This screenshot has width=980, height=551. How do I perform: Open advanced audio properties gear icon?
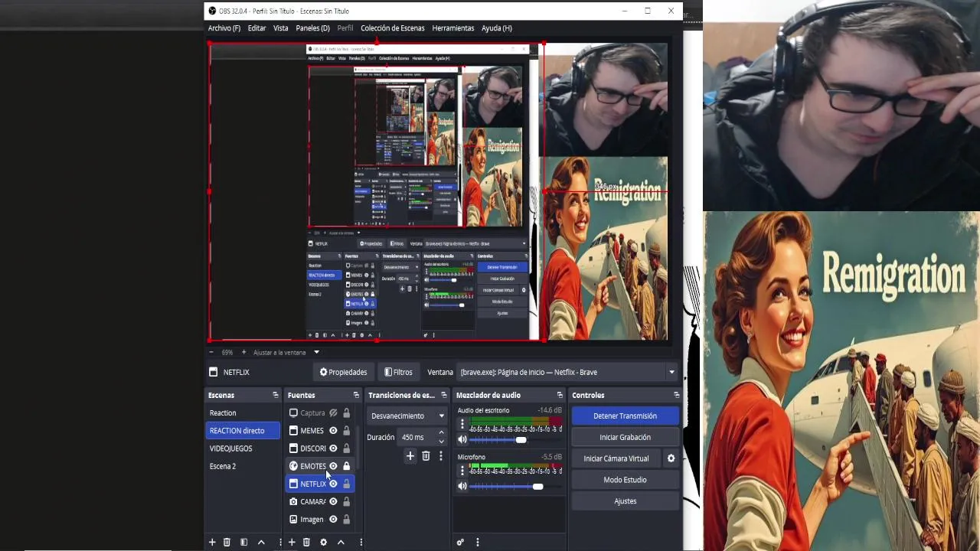click(x=460, y=542)
